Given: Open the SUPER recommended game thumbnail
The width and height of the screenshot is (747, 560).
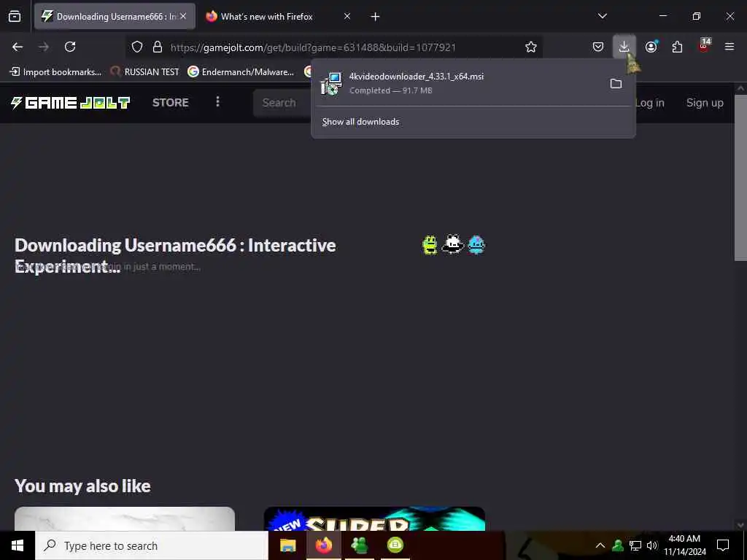Looking at the screenshot, I should point(374,518).
